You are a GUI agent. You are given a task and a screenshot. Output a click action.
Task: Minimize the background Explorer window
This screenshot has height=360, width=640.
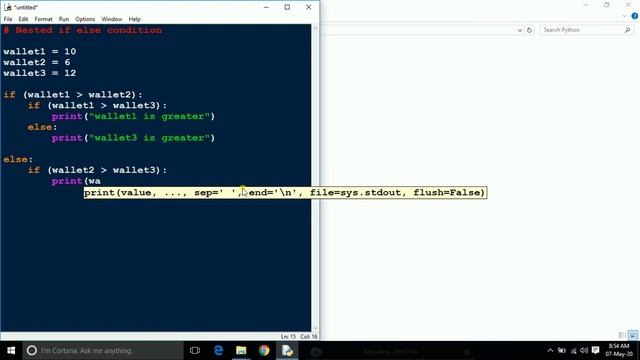pyautogui.click(x=586, y=5)
